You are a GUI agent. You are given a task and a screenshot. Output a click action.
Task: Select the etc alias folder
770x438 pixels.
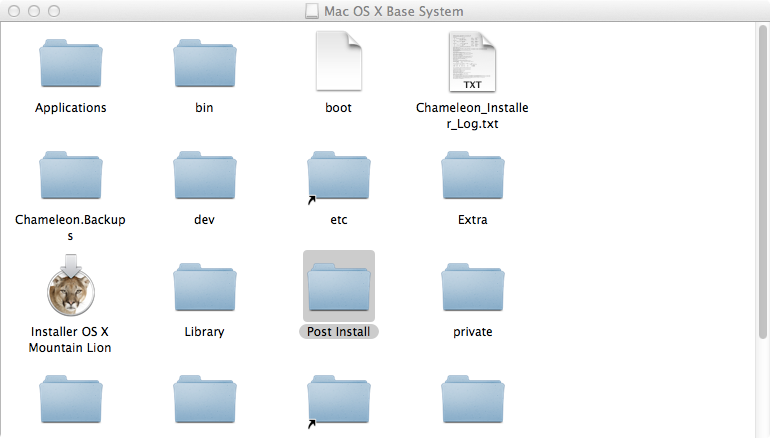[x=338, y=177]
